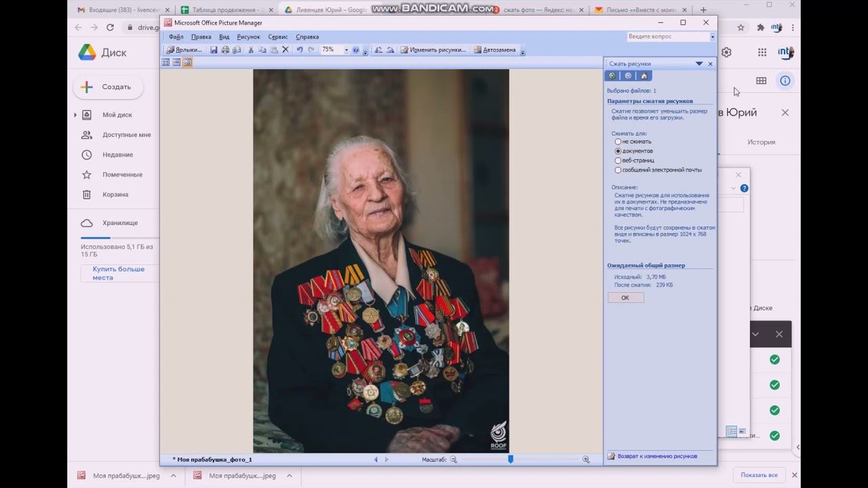
Task: Click the Print icon in toolbar
Action: tap(225, 50)
